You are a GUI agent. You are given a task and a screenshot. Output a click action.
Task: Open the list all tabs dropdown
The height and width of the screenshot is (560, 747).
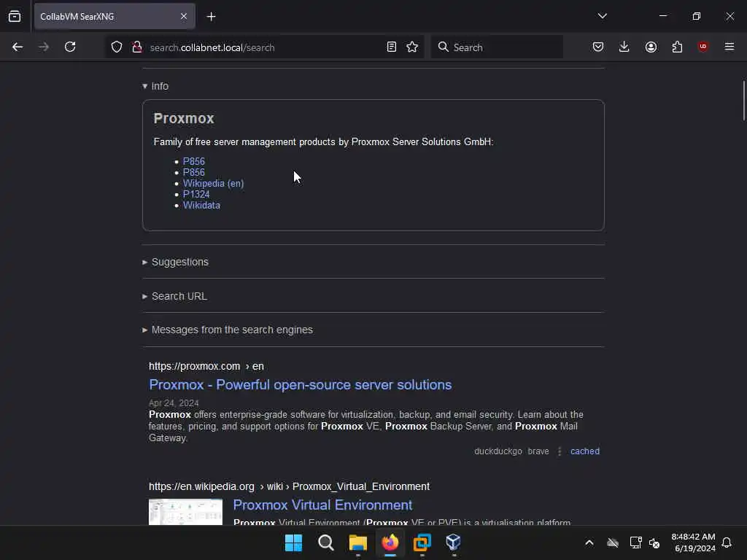(x=602, y=16)
